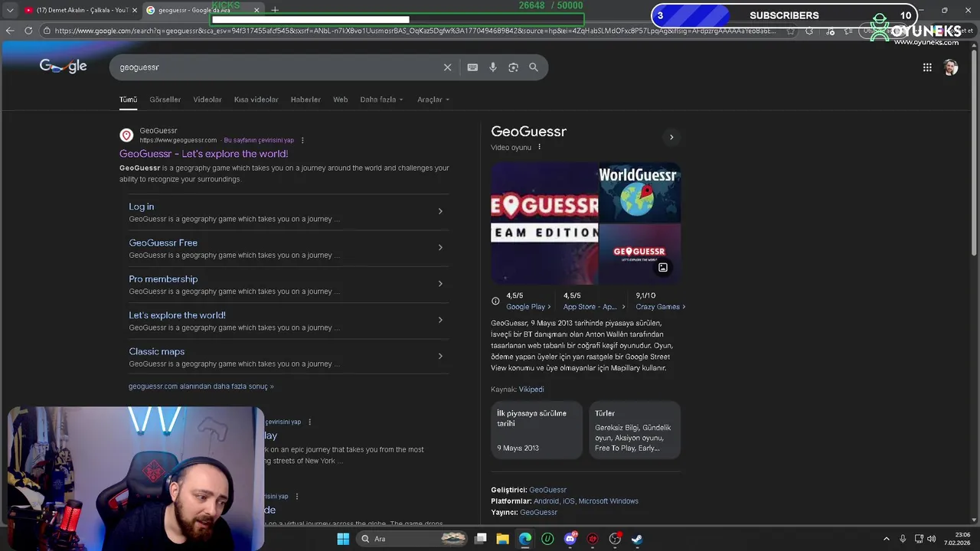Expand the Araçlar dropdown

pyautogui.click(x=433, y=99)
